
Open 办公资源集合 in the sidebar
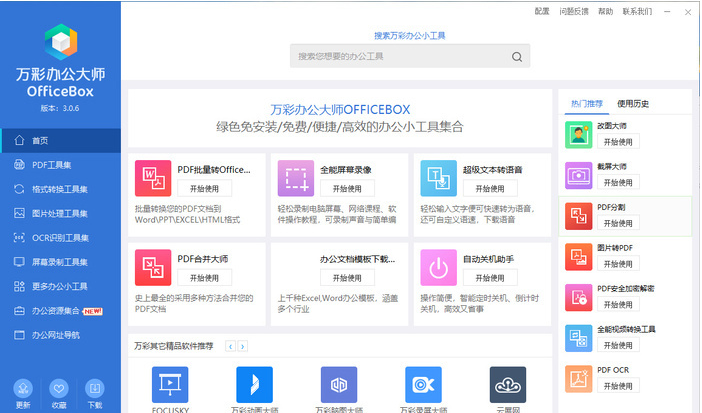click(x=60, y=311)
